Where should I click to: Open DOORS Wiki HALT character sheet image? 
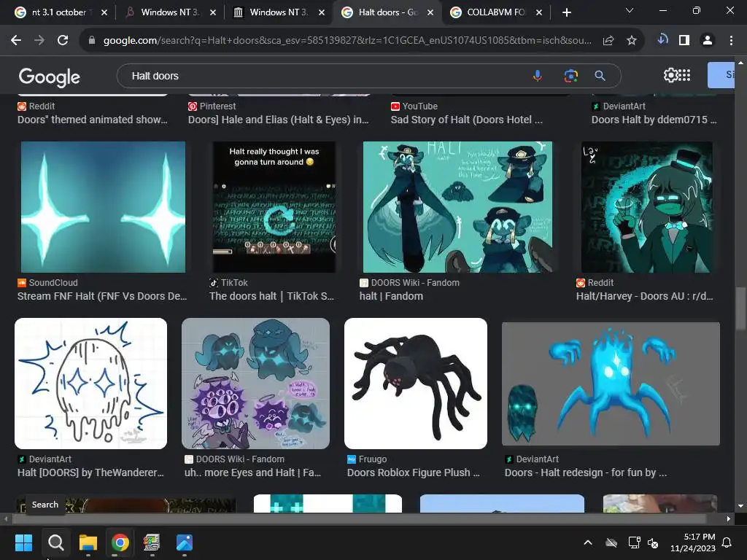click(x=457, y=206)
